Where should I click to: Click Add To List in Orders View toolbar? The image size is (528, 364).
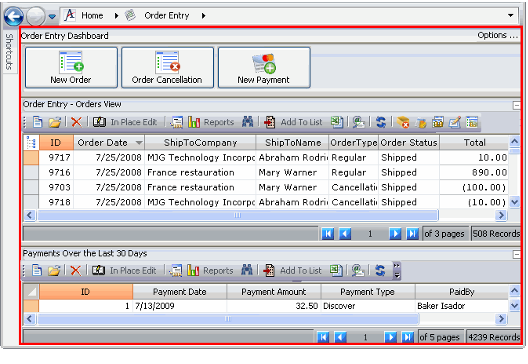click(293, 122)
